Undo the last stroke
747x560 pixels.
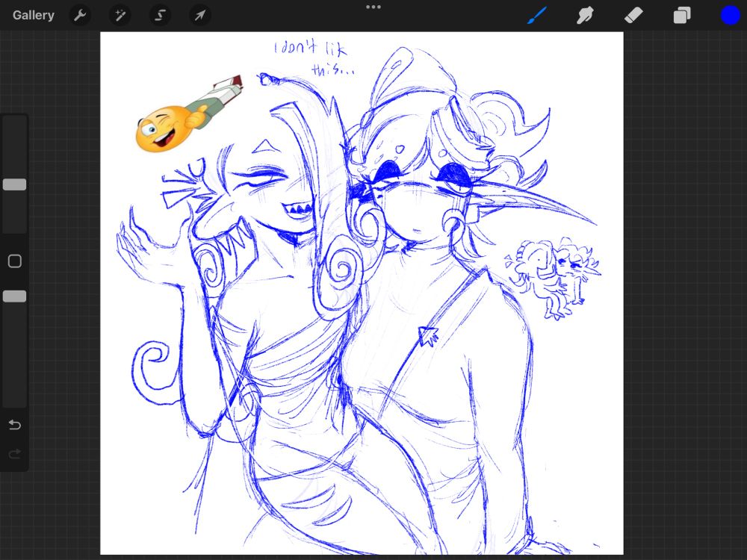(15, 424)
